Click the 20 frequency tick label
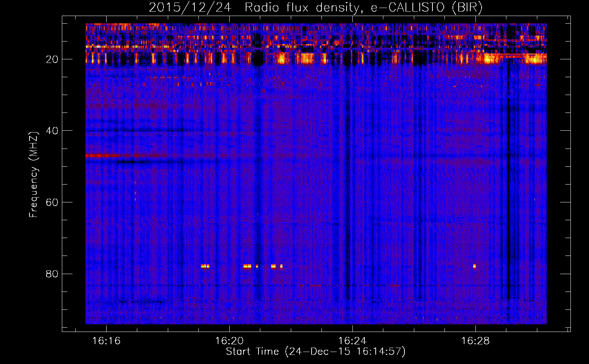Viewport: 589px width, 364px height. pyautogui.click(x=52, y=59)
